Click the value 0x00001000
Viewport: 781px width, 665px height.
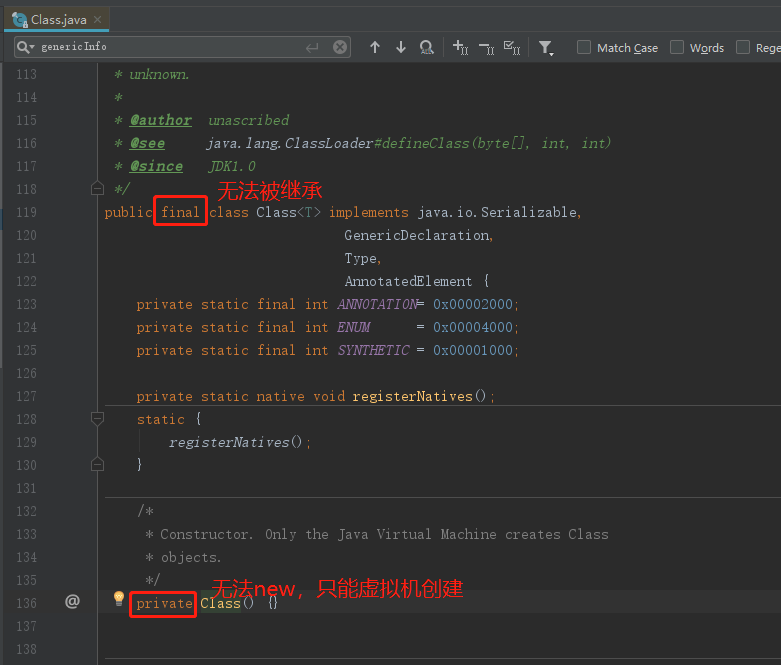(473, 350)
